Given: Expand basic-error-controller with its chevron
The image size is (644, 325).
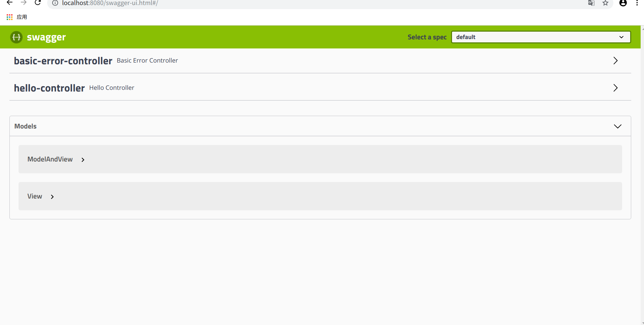Looking at the screenshot, I should 615,61.
